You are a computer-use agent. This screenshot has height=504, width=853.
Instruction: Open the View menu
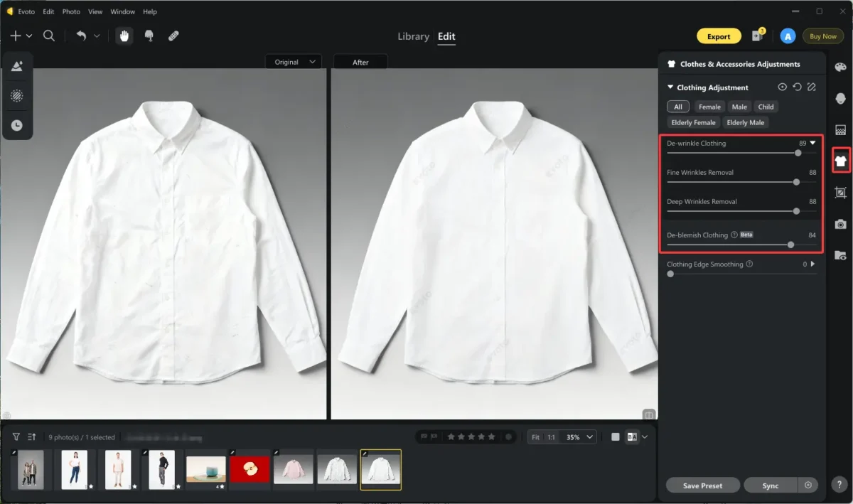point(95,12)
